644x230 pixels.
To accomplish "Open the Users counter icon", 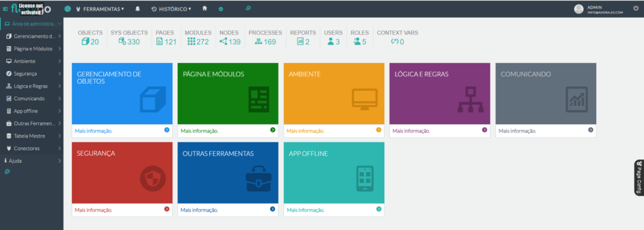I will (331, 42).
